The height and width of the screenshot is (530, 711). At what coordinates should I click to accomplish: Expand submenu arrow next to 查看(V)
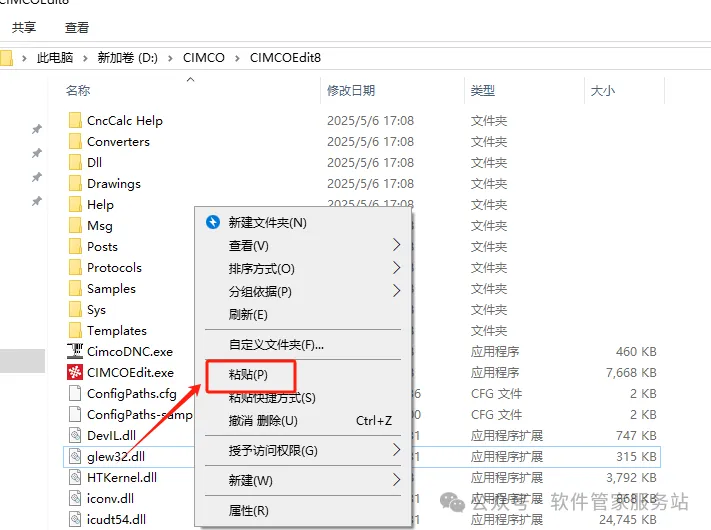click(x=396, y=245)
